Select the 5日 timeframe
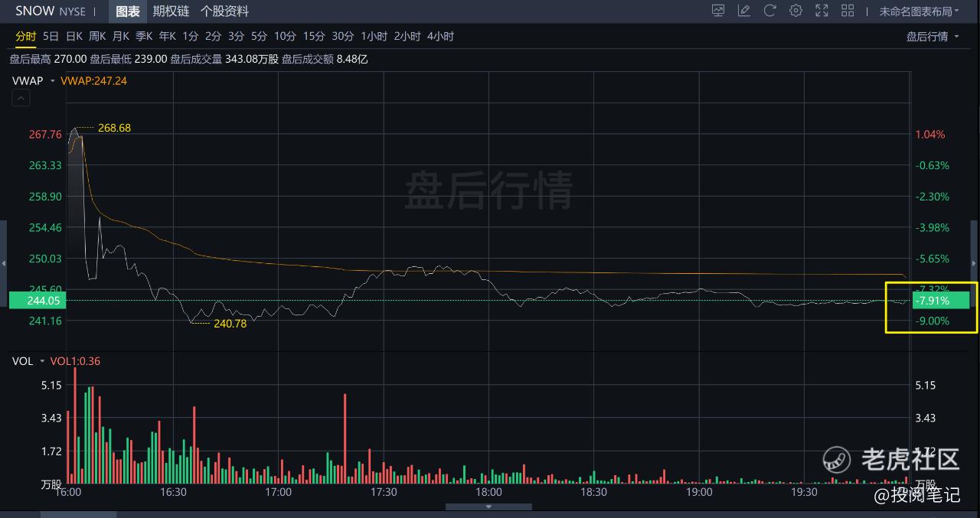Viewport: 980px width, 518px height. [x=51, y=36]
